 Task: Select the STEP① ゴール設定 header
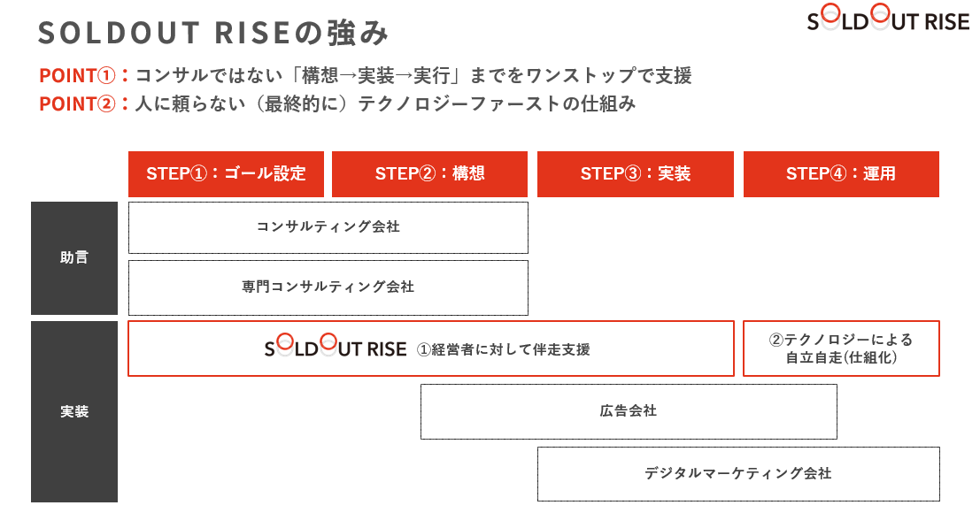click(x=227, y=173)
